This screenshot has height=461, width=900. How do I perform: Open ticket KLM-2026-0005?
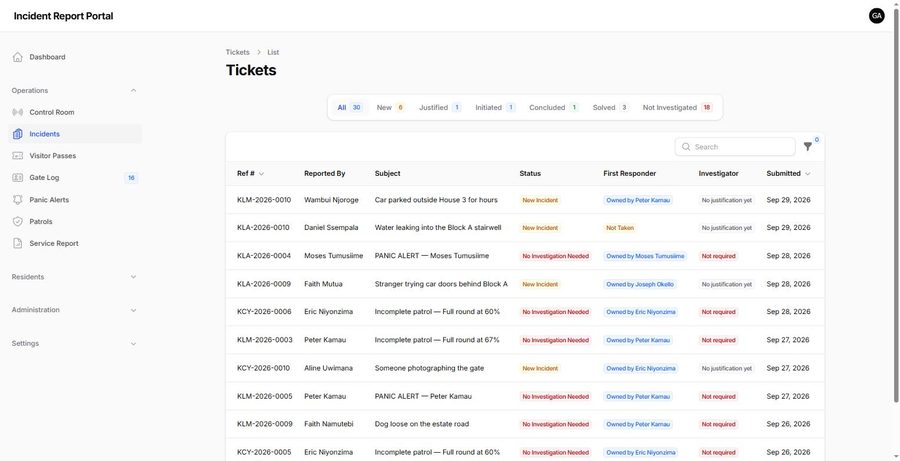click(x=265, y=396)
